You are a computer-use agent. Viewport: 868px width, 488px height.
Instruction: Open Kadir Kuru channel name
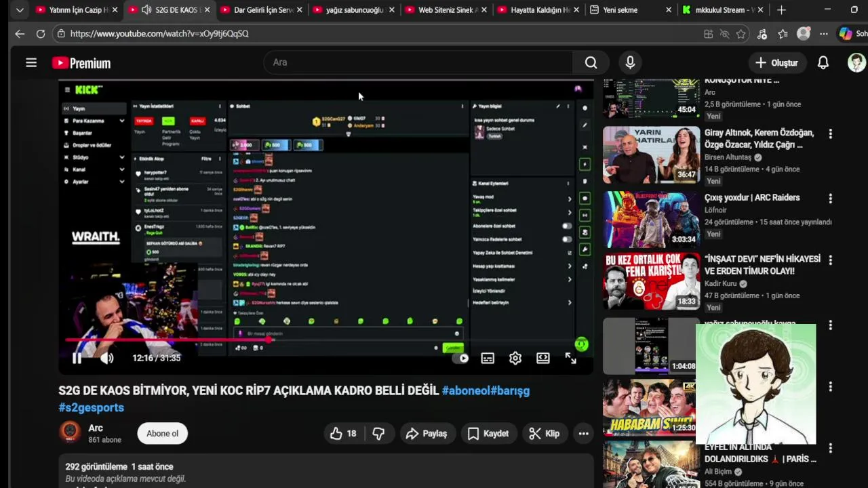point(720,284)
